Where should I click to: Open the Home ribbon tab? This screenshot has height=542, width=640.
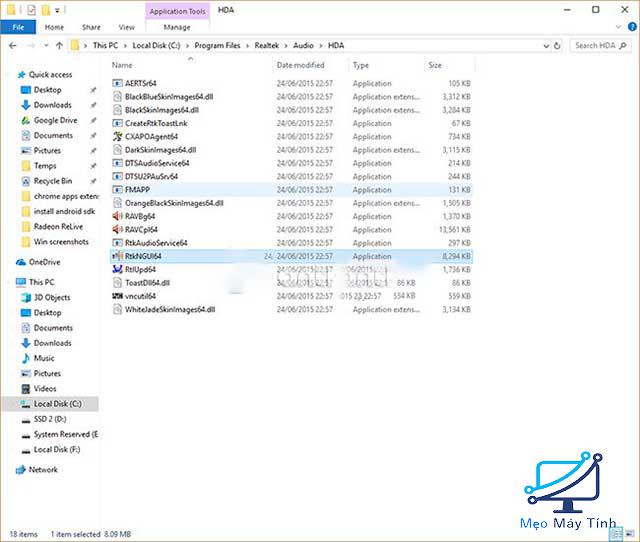pos(54,27)
